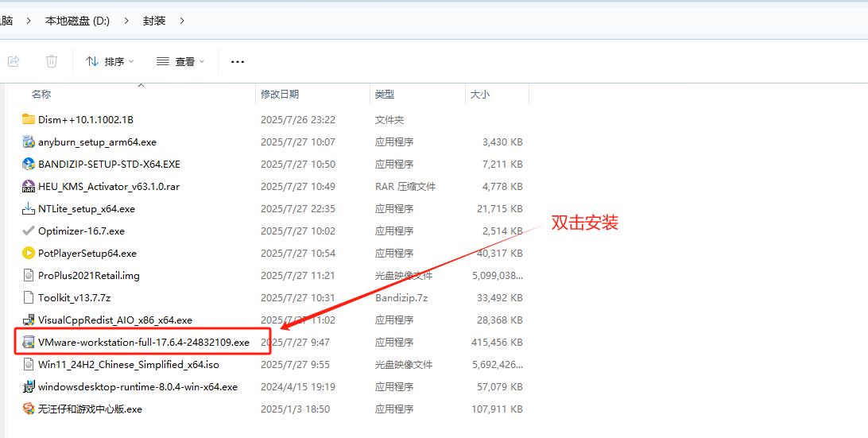Click size 5,692,426 of Win11 ISO row
The height and width of the screenshot is (438, 868).
point(497,364)
